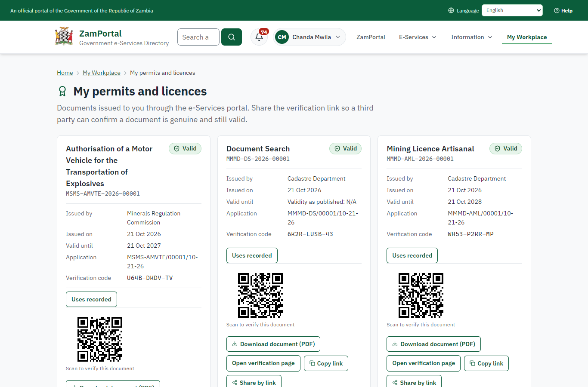The width and height of the screenshot is (588, 387).
Task: Expand the E-Services menu
Action: pyautogui.click(x=418, y=37)
